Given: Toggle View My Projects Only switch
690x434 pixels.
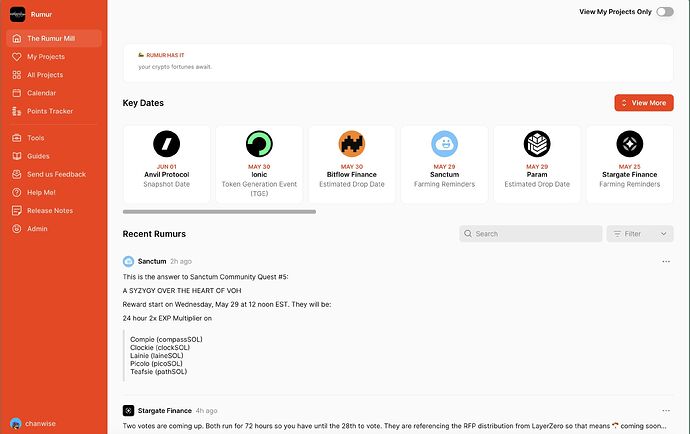Looking at the screenshot, I should click(x=664, y=12).
